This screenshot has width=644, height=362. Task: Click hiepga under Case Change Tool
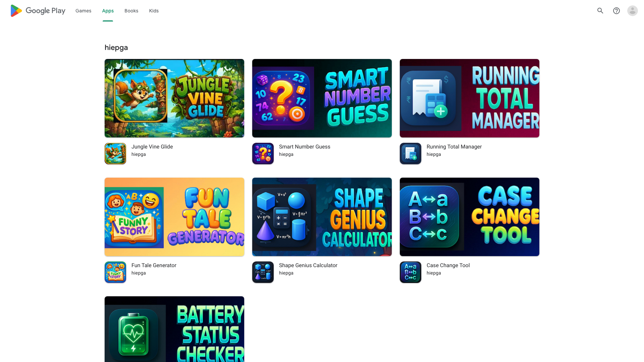[434, 273]
